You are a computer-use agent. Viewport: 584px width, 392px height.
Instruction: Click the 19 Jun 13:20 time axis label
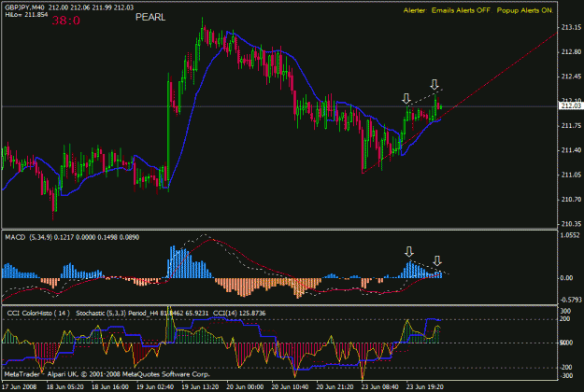pos(200,386)
